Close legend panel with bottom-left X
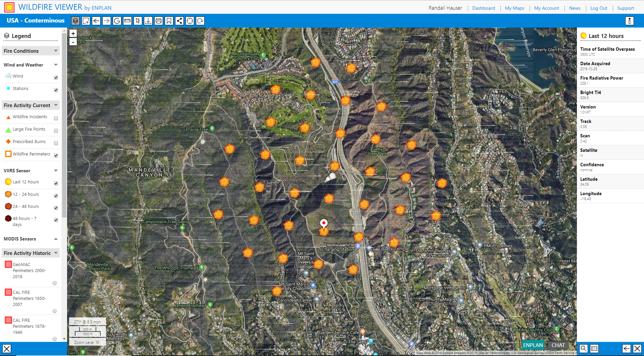 click(x=7, y=349)
